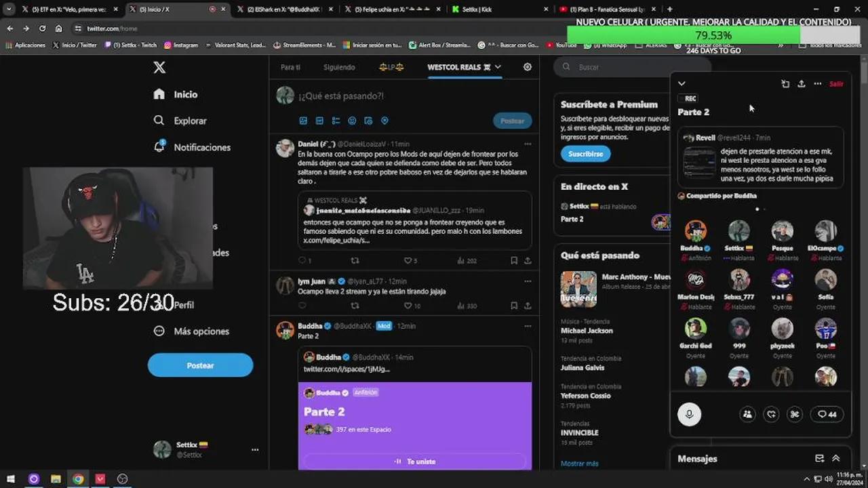Image resolution: width=868 pixels, height=488 pixels.
Task: Open the Space participants list icon
Action: [x=747, y=414]
